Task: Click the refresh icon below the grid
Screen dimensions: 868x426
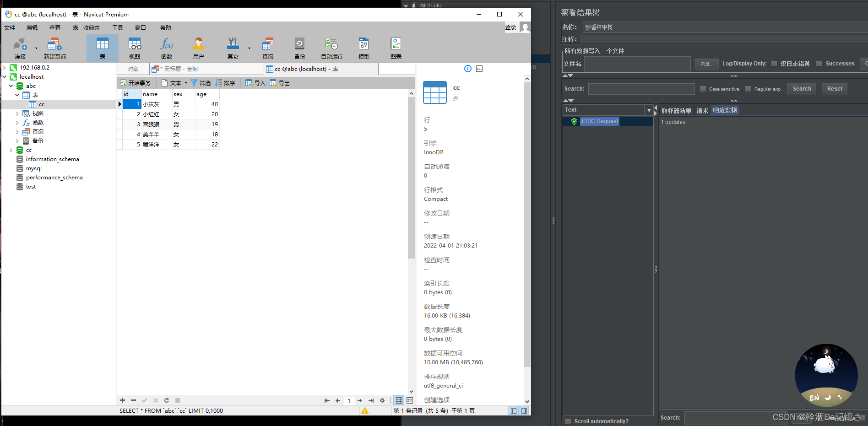Action: coord(167,400)
